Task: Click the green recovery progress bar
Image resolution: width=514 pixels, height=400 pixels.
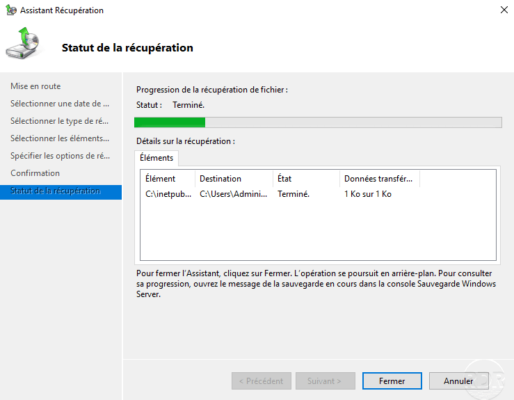Action: [318, 122]
